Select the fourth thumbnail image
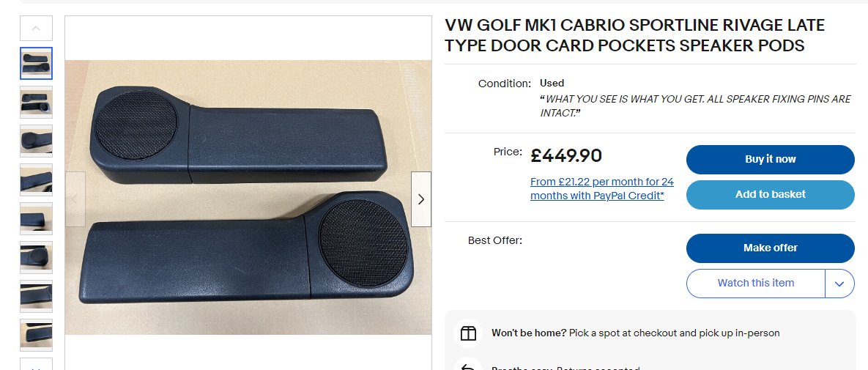 pyautogui.click(x=36, y=180)
